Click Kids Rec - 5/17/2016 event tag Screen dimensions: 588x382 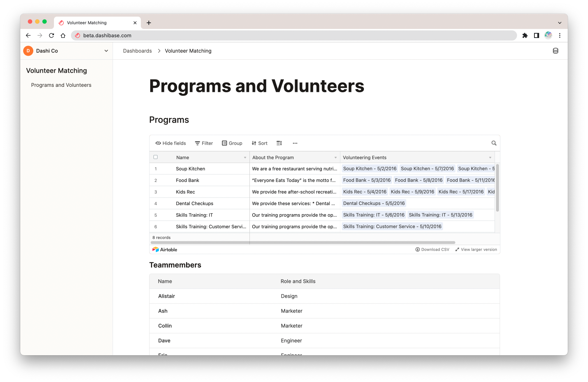[x=461, y=192]
